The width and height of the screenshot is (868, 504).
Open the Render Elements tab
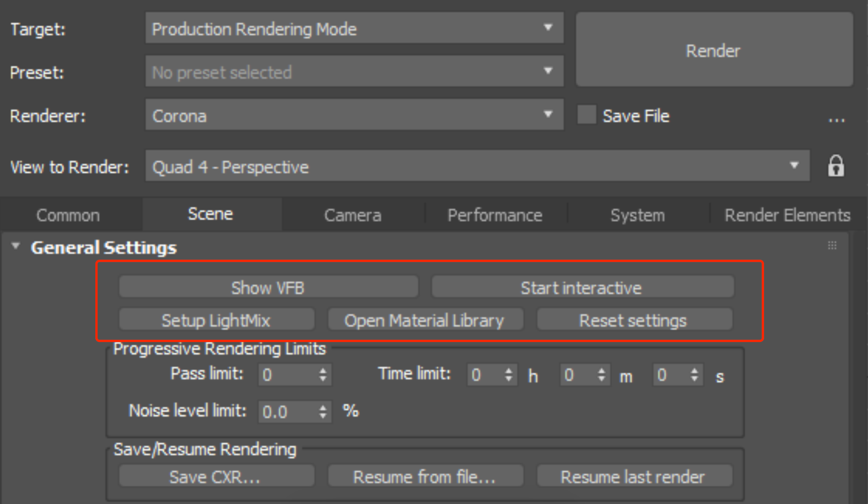[x=787, y=215]
